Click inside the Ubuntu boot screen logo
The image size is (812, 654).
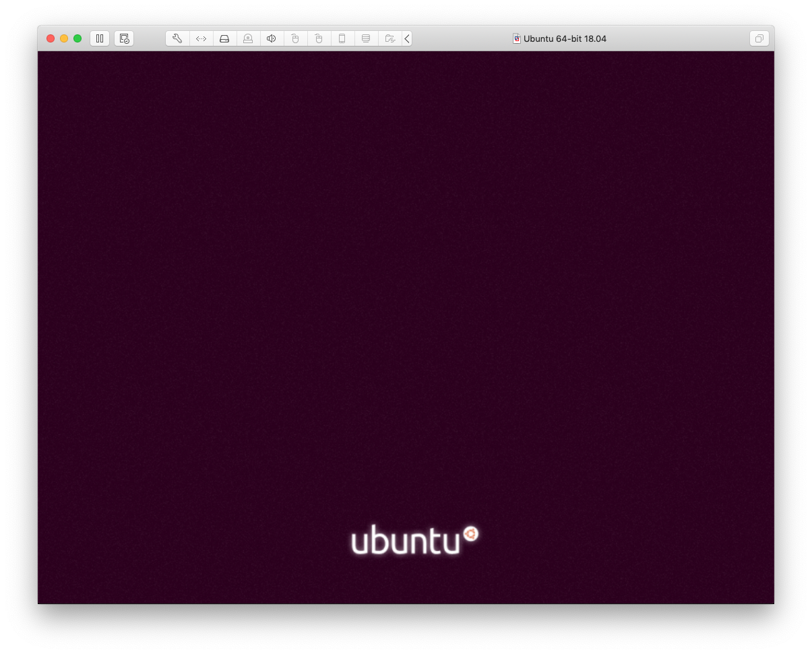[414, 540]
